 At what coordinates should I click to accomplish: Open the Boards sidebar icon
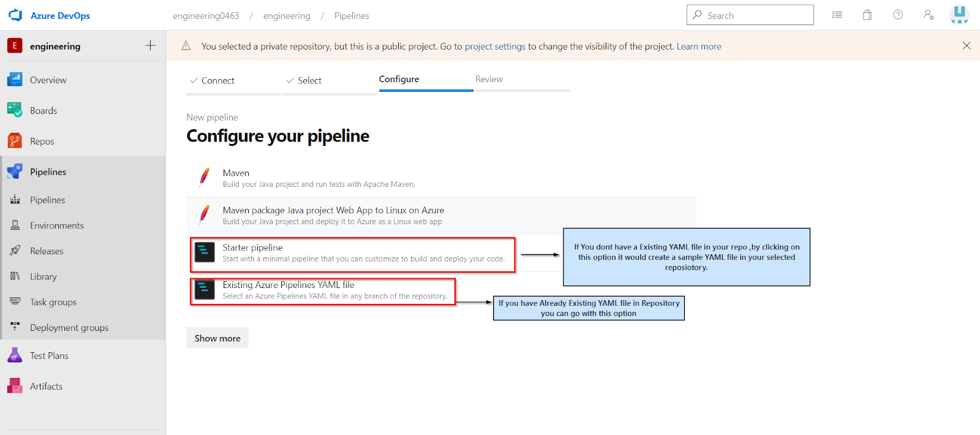click(15, 110)
